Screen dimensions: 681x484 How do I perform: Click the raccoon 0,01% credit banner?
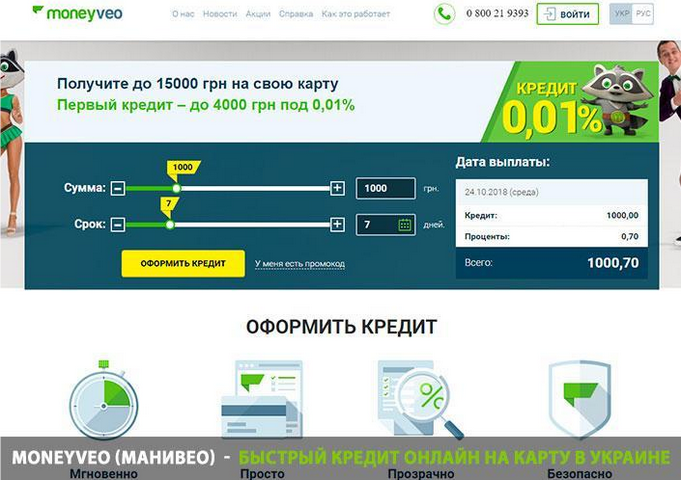click(570, 102)
